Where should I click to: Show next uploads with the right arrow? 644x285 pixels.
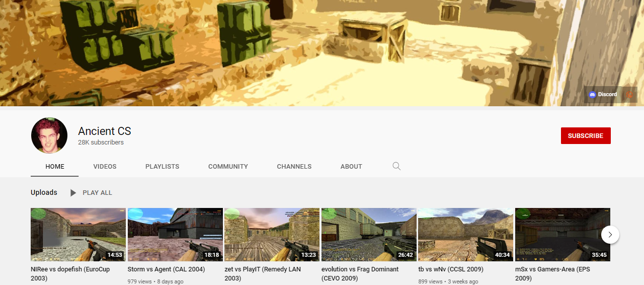point(610,234)
